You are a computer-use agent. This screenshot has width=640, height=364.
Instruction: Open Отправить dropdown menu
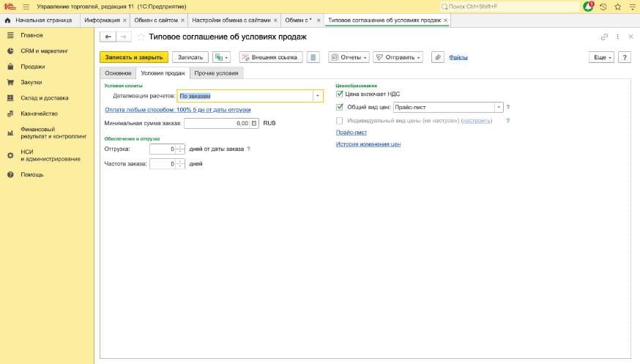pyautogui.click(x=398, y=57)
